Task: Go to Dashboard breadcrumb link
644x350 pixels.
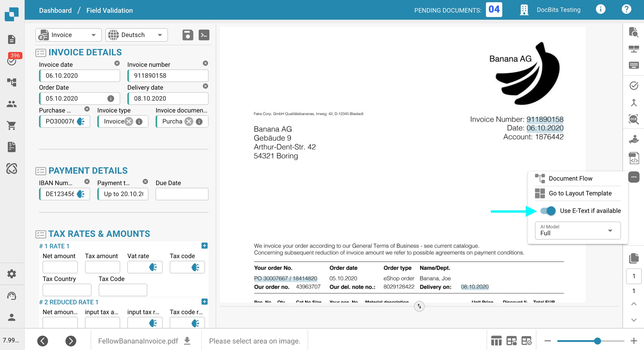Action: pyautogui.click(x=55, y=10)
